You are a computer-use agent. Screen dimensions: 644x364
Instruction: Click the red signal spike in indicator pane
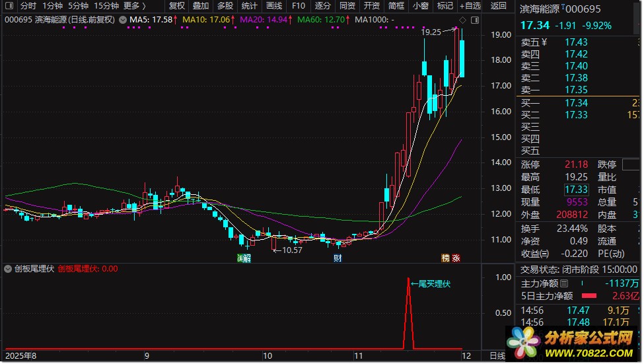coord(408,312)
